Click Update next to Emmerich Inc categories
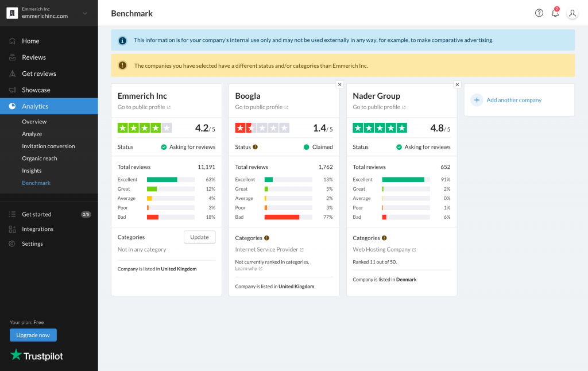Viewport: 588px width, 371px height. point(199,237)
